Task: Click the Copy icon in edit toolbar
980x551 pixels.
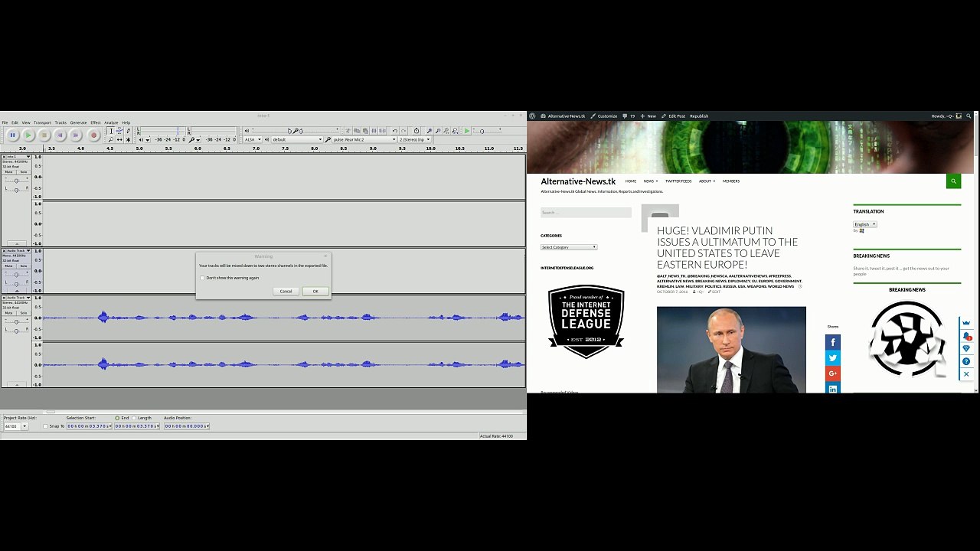Action: (357, 131)
